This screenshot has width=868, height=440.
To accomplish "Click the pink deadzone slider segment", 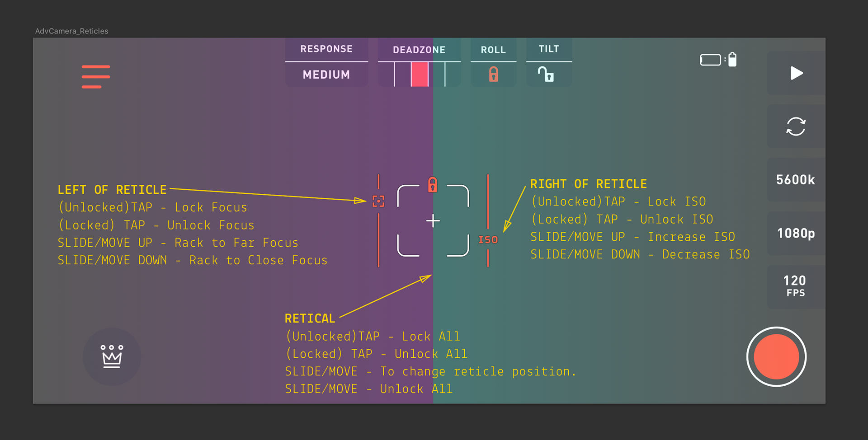I will click(420, 74).
